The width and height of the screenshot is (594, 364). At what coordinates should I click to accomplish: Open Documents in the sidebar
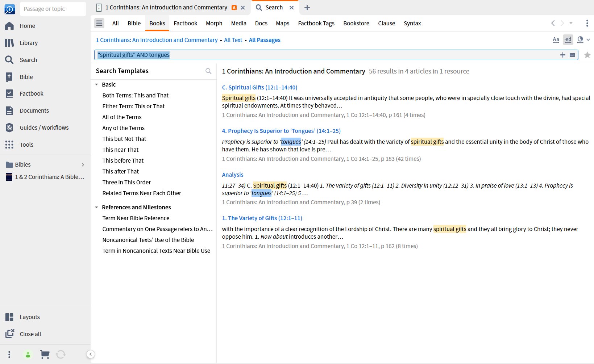pos(34,110)
